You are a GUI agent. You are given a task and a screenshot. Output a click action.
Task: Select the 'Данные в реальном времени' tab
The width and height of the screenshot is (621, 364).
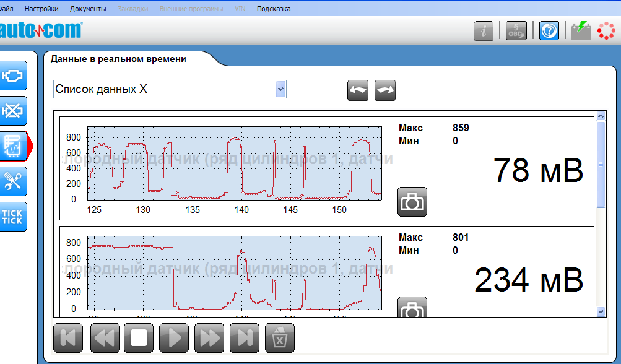118,59
